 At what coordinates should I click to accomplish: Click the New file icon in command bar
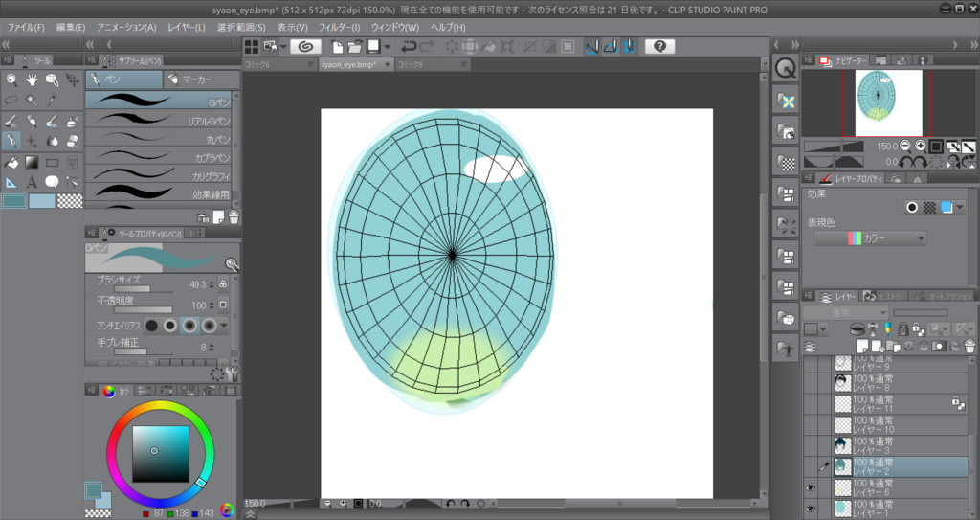coord(337,46)
